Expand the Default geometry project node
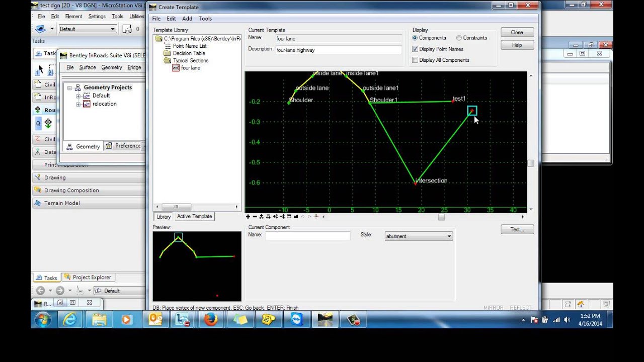This screenshot has height=362, width=644. pos(78,96)
